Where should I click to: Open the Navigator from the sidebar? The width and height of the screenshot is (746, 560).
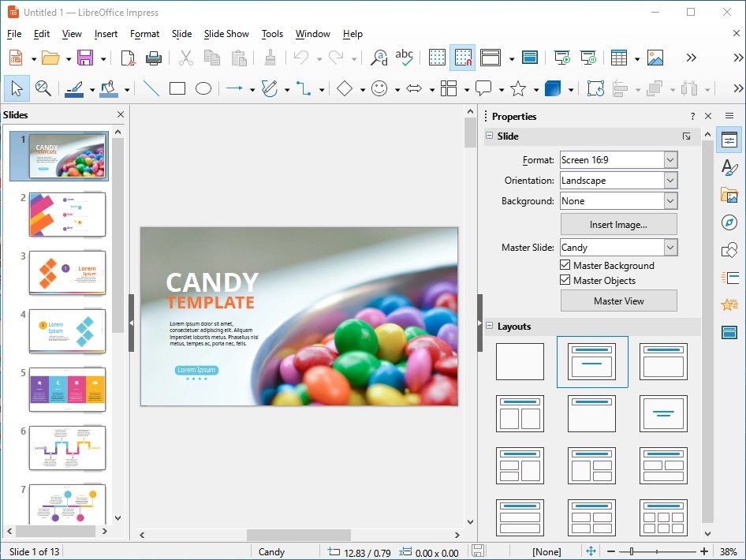coord(729,222)
